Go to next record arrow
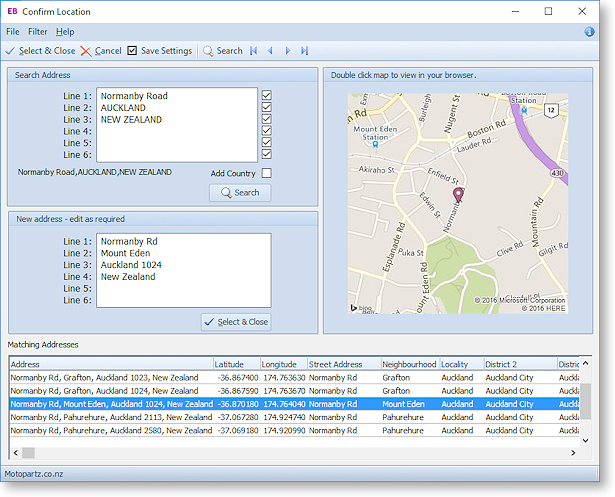Viewport: 615px width, 497px height. (287, 51)
